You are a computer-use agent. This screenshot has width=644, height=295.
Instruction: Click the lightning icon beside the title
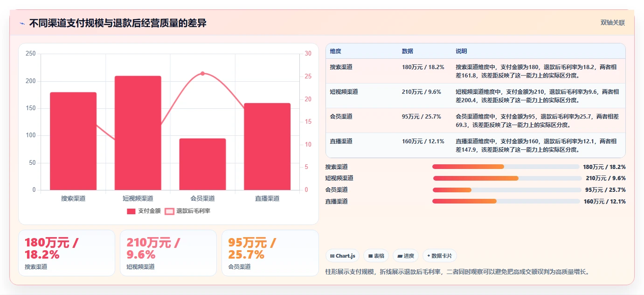click(22, 23)
